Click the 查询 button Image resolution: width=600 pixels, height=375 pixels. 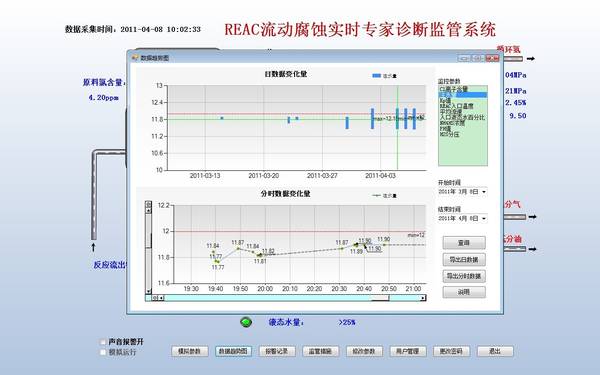464,243
